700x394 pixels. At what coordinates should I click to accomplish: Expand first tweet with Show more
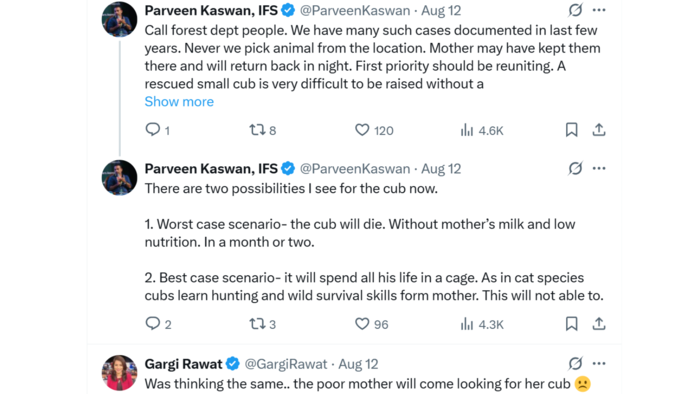[x=179, y=102]
